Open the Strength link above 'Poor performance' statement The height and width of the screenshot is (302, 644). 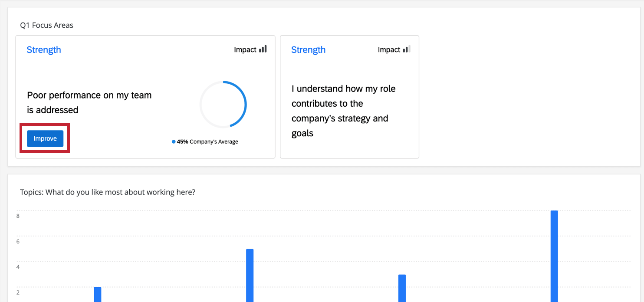pos(44,50)
